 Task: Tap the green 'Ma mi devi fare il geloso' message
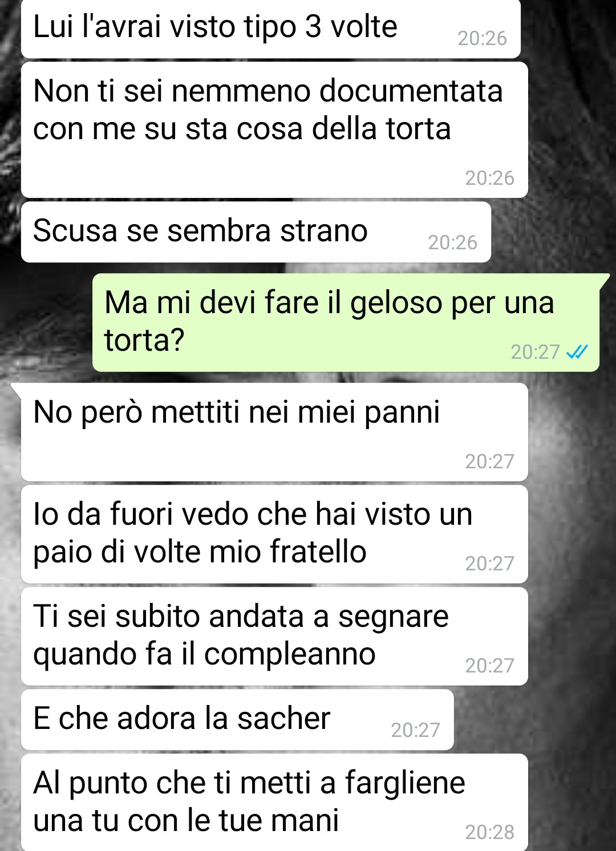point(346,323)
